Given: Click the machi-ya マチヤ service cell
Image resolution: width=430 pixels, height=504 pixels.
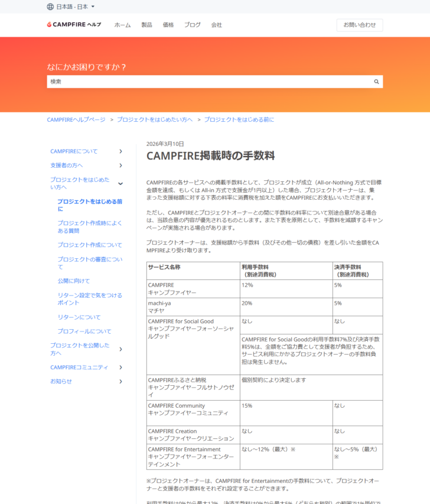Looking at the screenshot, I should (x=193, y=307).
